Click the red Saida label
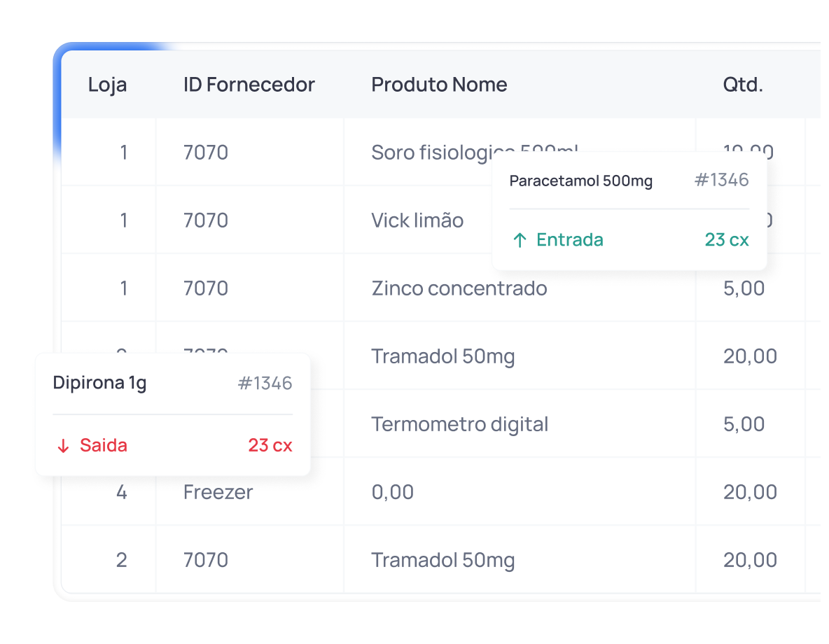Image resolution: width=829 pixels, height=644 pixels. pyautogui.click(x=104, y=446)
